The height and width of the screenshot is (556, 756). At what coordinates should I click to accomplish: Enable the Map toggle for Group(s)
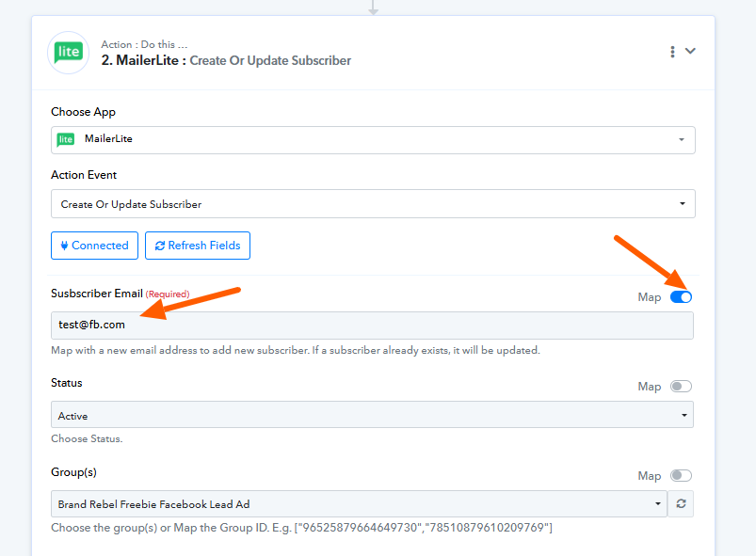681,475
